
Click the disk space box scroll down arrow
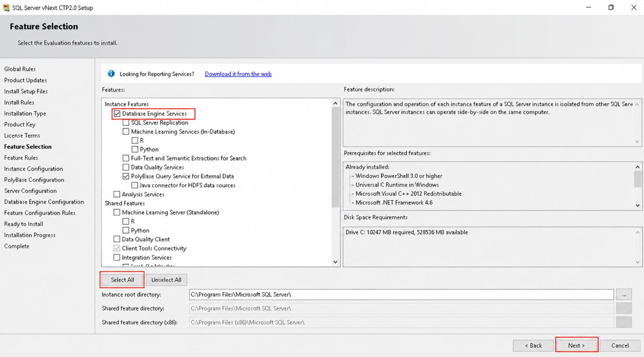(638, 262)
